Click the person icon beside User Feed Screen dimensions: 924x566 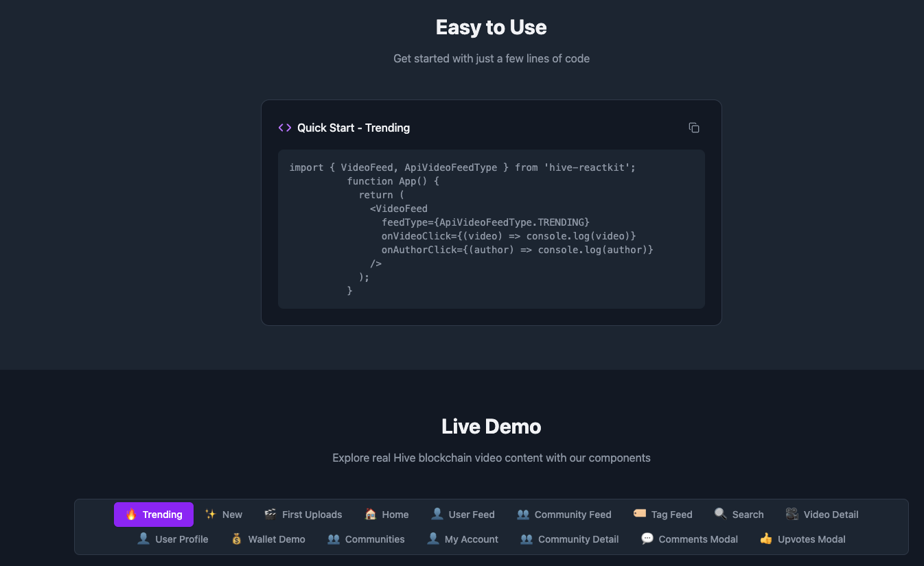(x=437, y=514)
